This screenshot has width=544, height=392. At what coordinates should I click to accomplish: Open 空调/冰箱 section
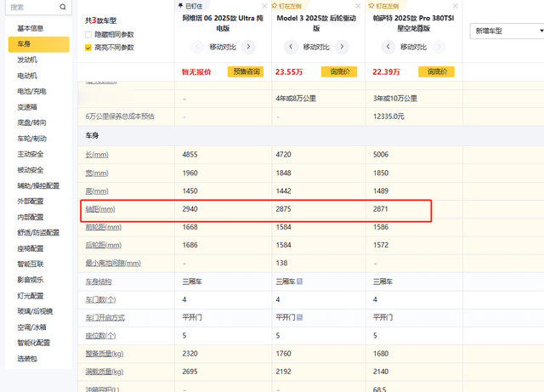coord(31,327)
